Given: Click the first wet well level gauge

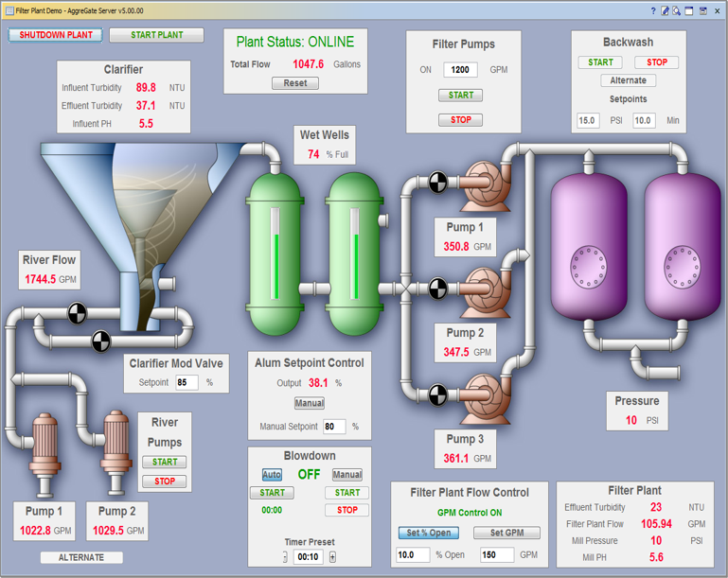Looking at the screenshot, I should coord(275,254).
